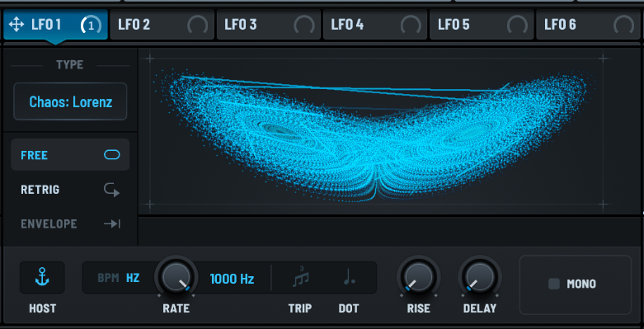Viewport: 644px width, 329px height.
Task: Switch to the LFO 3 tab
Action: (x=269, y=25)
